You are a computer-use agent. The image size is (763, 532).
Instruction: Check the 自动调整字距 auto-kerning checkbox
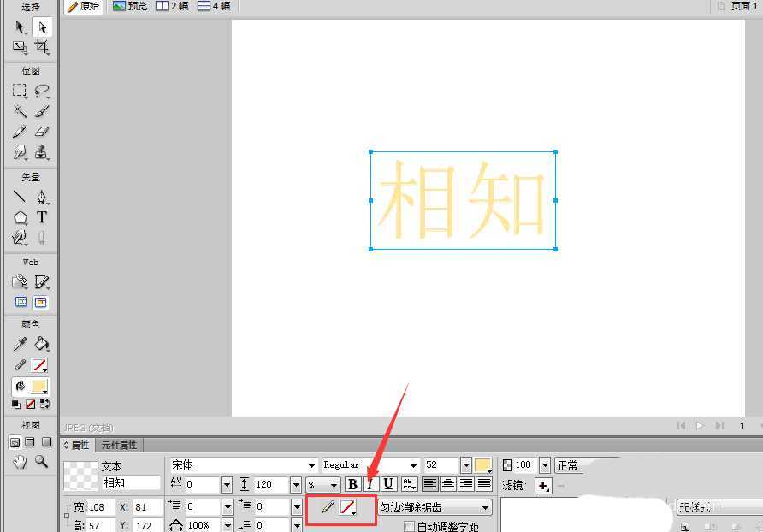(411, 525)
